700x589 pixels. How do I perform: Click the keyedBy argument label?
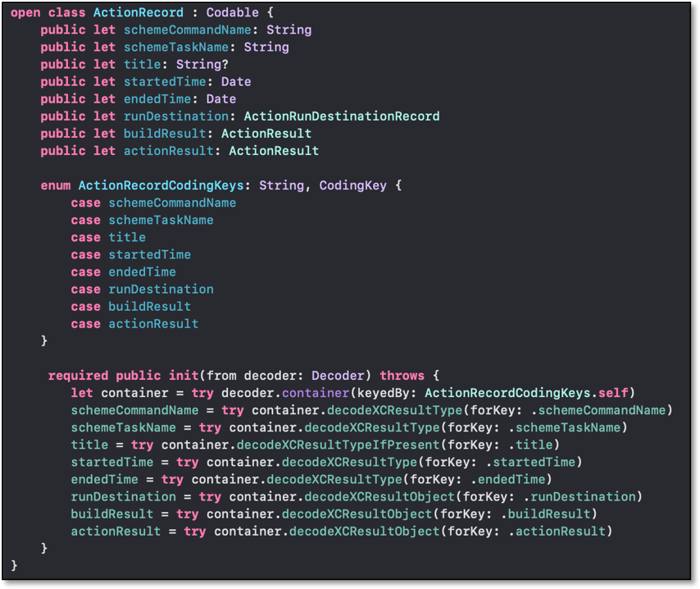(386, 393)
